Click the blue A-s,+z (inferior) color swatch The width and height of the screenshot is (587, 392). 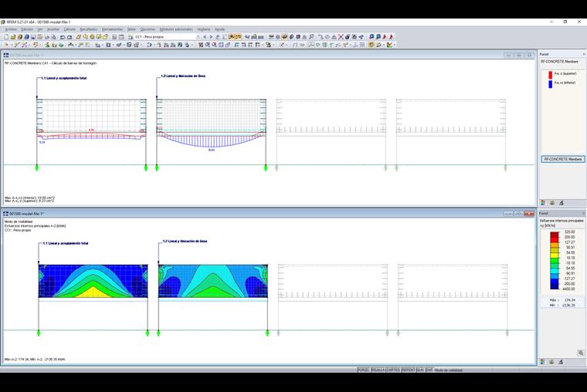coord(550,84)
